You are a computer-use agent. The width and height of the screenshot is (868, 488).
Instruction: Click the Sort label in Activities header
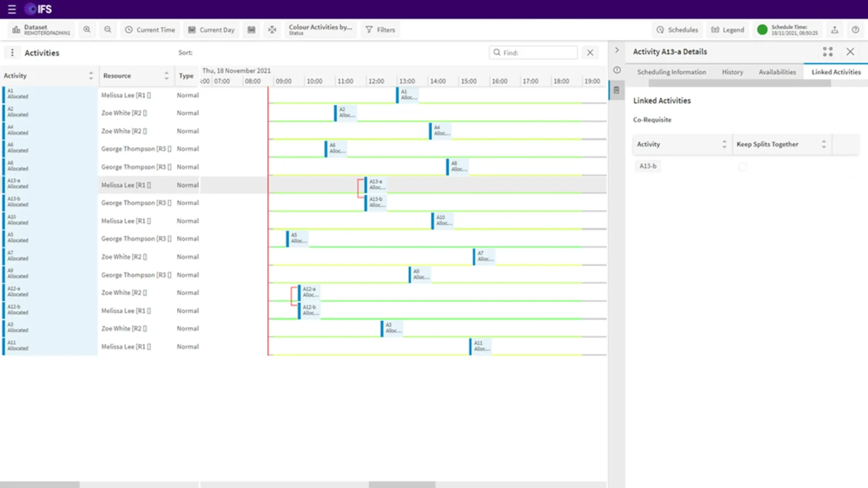[185, 52]
